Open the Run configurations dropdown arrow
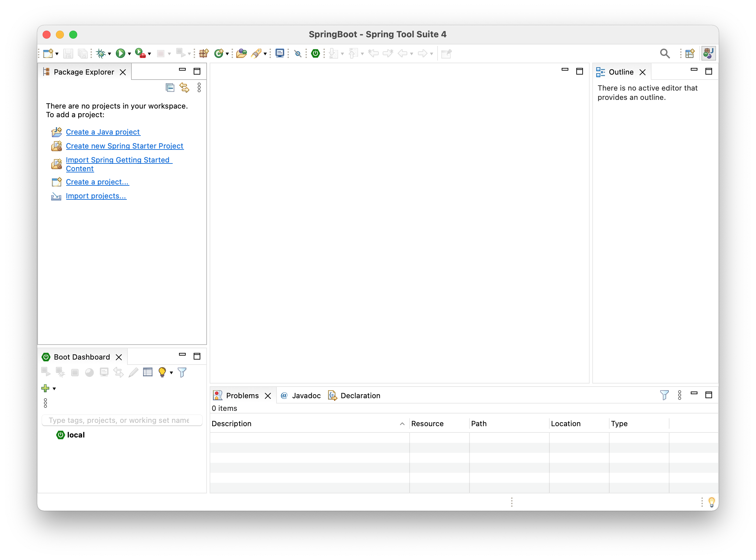The image size is (756, 560). click(129, 54)
